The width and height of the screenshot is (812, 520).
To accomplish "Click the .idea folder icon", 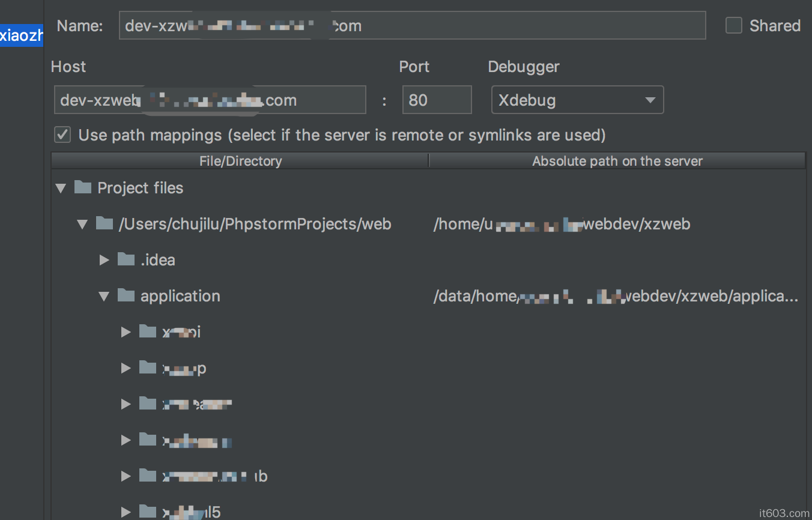I will click(x=126, y=260).
